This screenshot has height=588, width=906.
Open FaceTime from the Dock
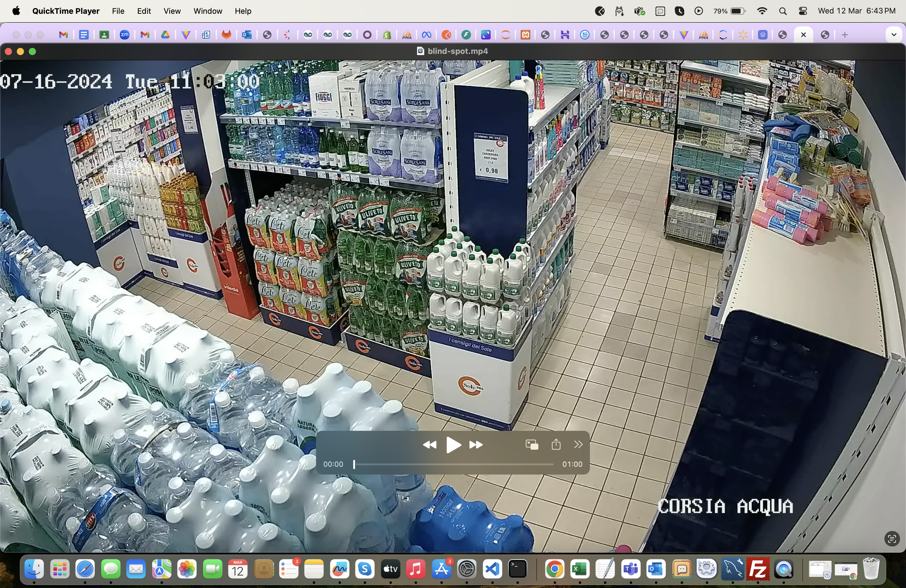pos(213,569)
